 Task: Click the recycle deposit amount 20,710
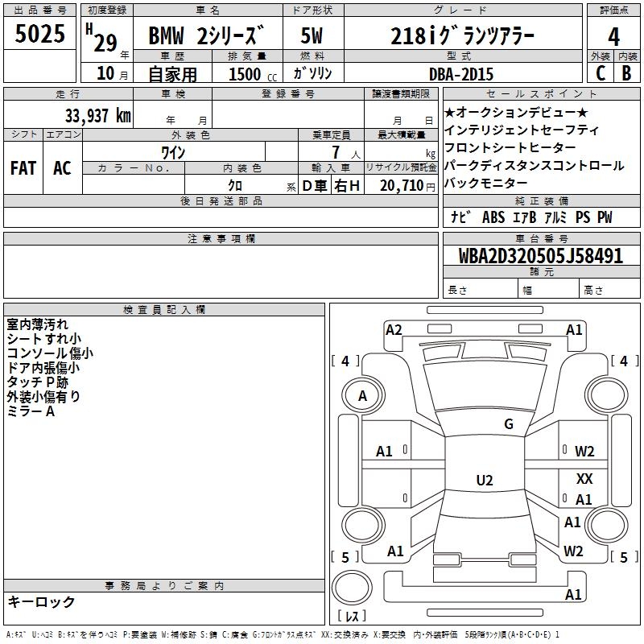(402, 185)
